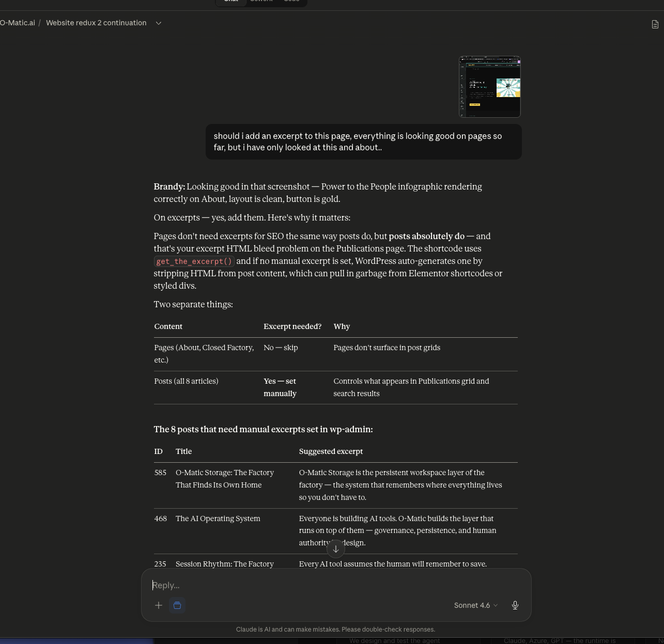Click the "Yes — set manually" cell

click(x=280, y=387)
